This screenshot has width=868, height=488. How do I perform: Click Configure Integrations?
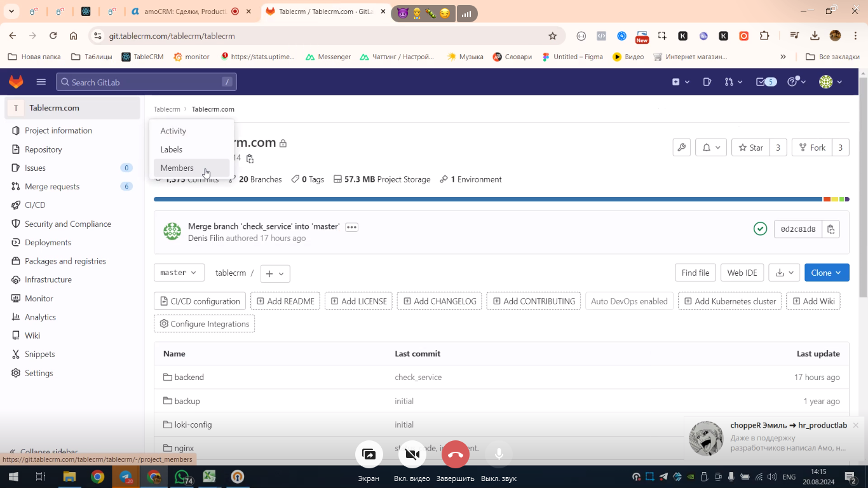(204, 323)
